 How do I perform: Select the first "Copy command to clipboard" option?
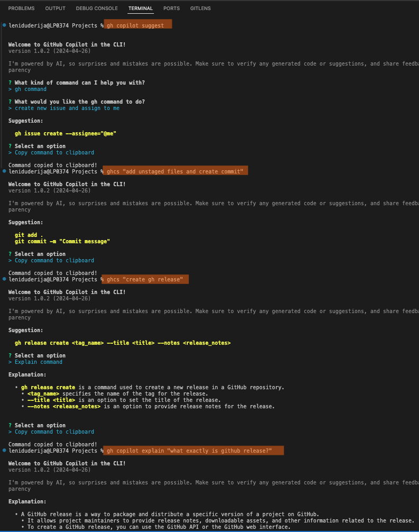point(53,152)
